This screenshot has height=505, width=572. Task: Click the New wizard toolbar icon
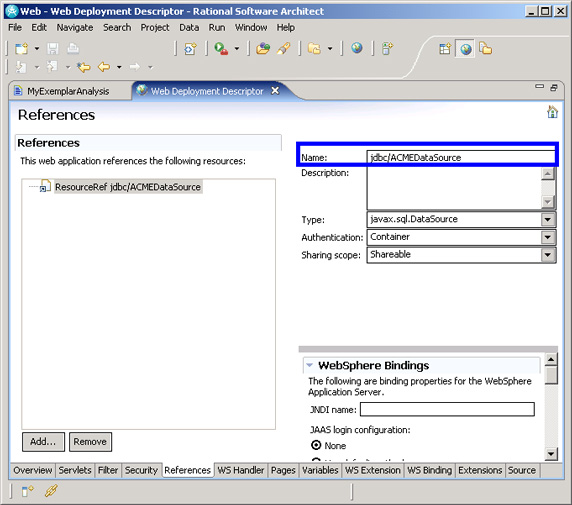(21, 49)
